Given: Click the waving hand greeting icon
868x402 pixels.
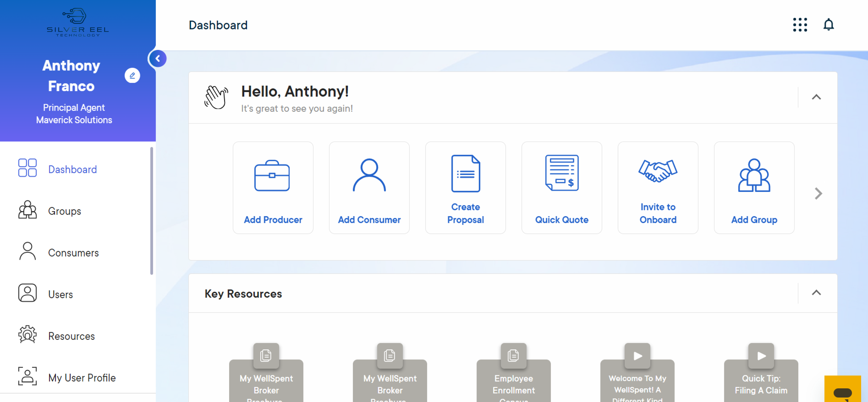Looking at the screenshot, I should pos(216,97).
